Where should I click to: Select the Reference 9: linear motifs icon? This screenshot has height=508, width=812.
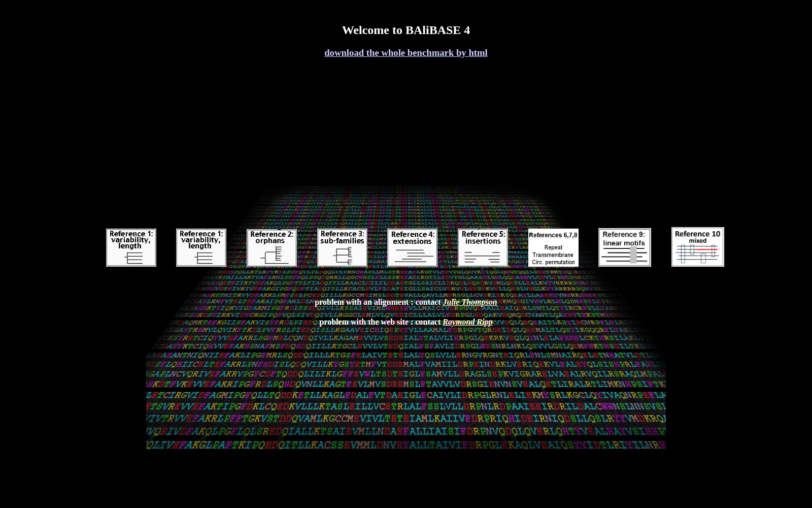click(x=624, y=247)
